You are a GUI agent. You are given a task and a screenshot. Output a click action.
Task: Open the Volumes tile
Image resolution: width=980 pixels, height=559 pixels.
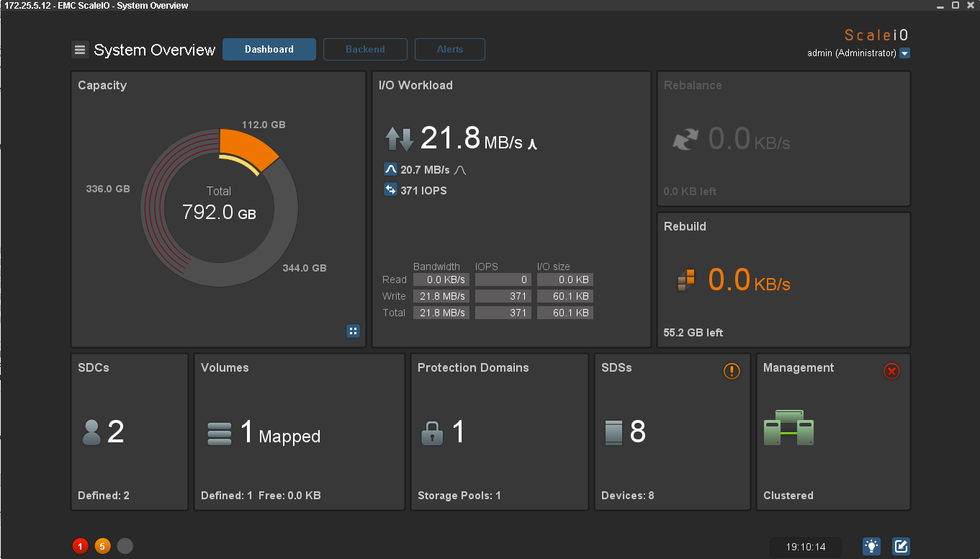299,431
